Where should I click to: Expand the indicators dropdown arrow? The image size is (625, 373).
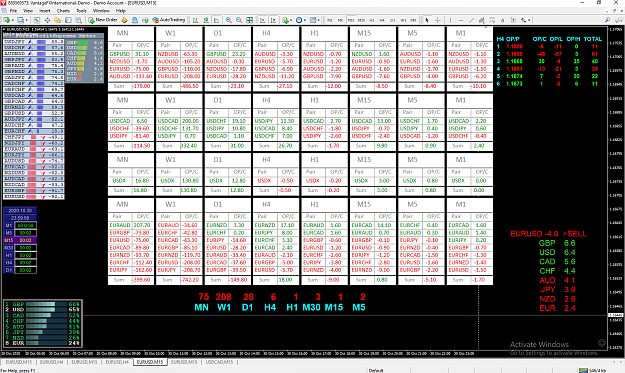coord(291,20)
